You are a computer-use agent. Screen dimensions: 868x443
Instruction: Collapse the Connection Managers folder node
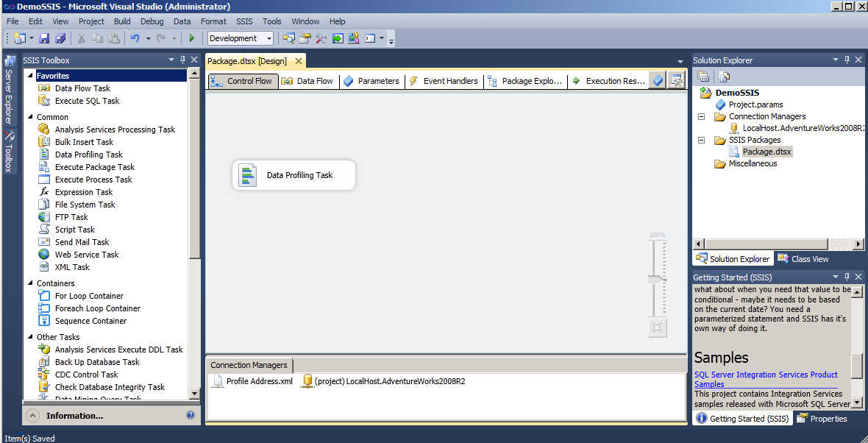[701, 116]
